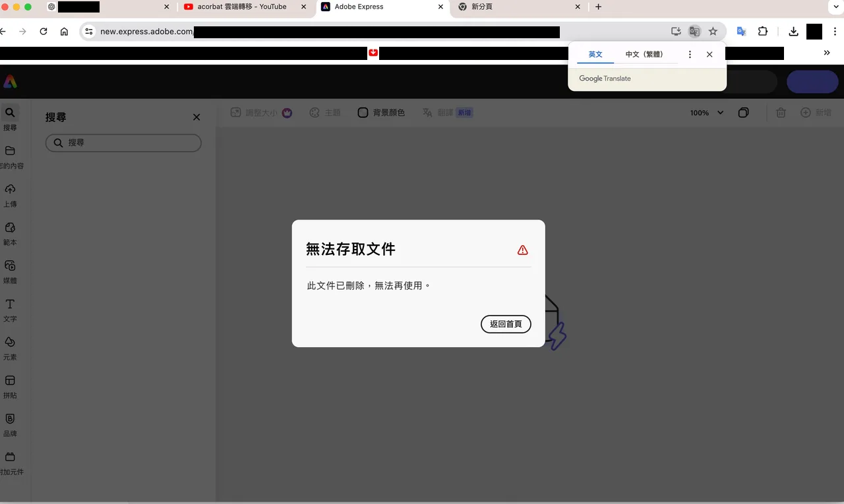Click the site information icon in address bar

click(x=89, y=32)
